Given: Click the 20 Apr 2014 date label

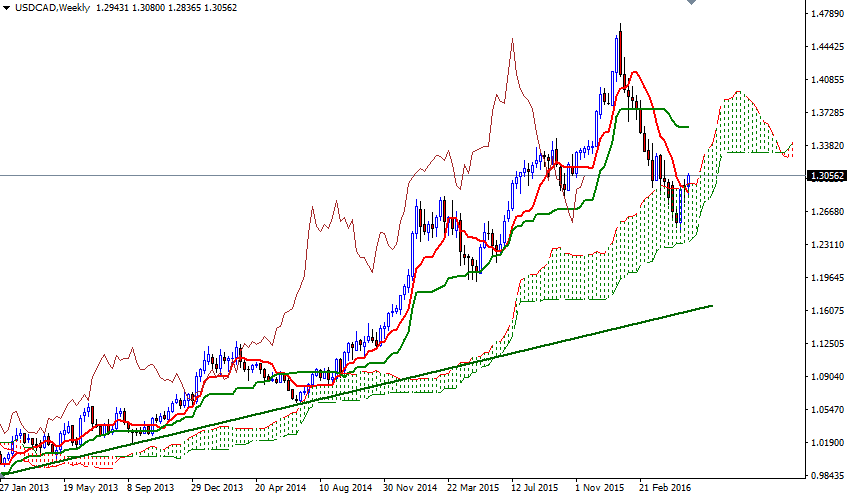Looking at the screenshot, I should pyautogui.click(x=281, y=488).
